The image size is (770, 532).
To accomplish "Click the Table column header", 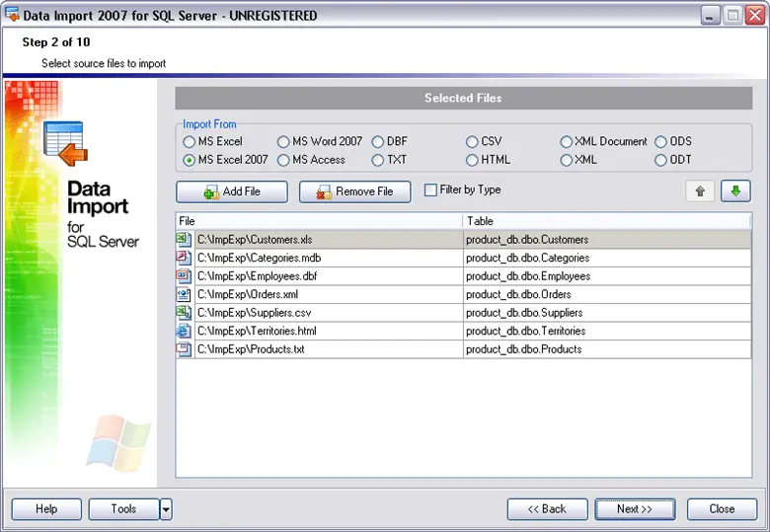I will coord(607,221).
